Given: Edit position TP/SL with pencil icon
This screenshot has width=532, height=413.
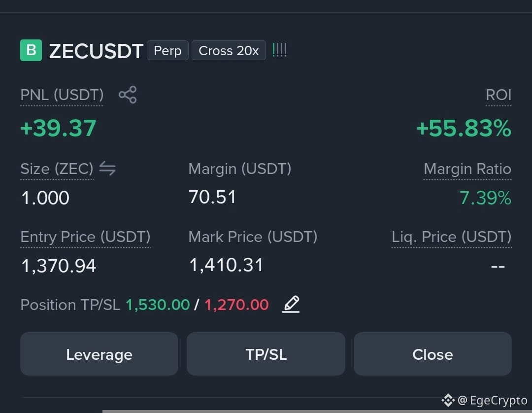Looking at the screenshot, I should 291,304.
